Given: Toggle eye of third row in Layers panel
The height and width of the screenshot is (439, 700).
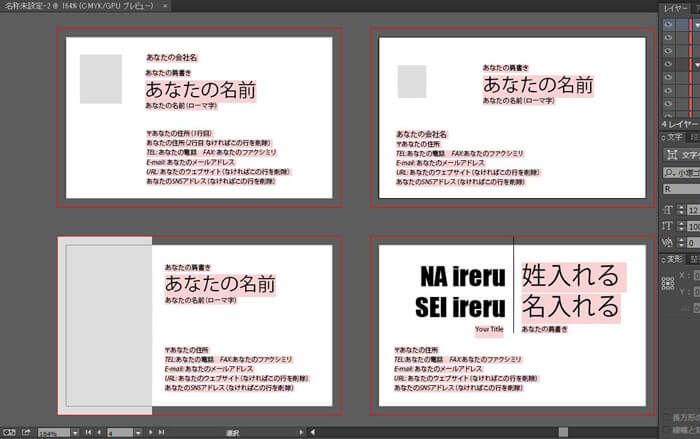Looking at the screenshot, I should [668, 51].
